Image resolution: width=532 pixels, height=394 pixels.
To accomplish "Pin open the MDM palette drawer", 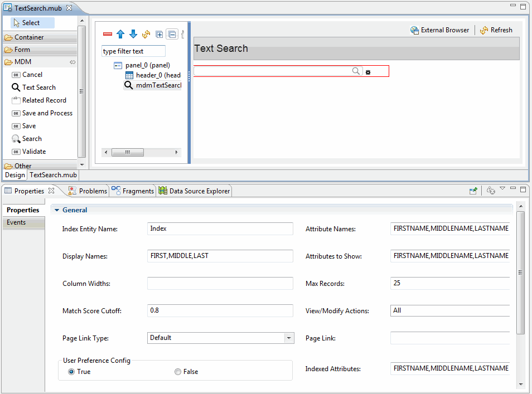I will pyautogui.click(x=72, y=62).
